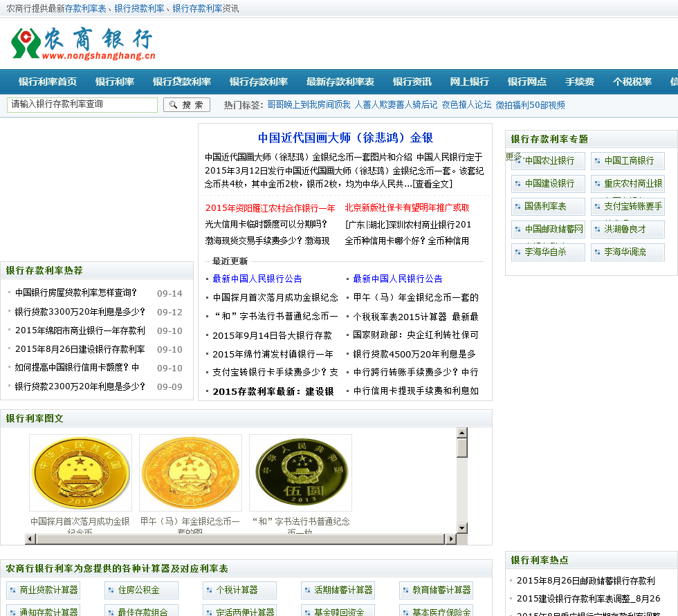Image resolution: width=678 pixels, height=616 pixels.
Task: Click the gallery vertical scrollbar down arrow
Action: click(x=462, y=528)
